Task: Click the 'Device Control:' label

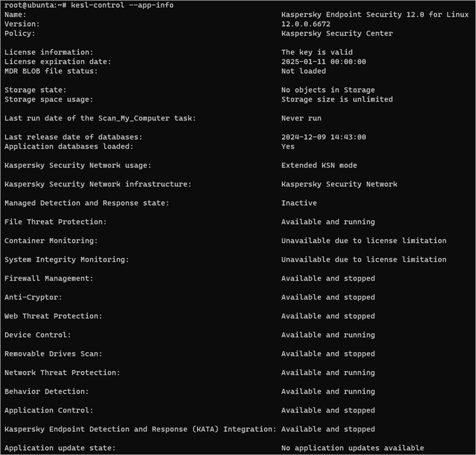Action: (37, 335)
